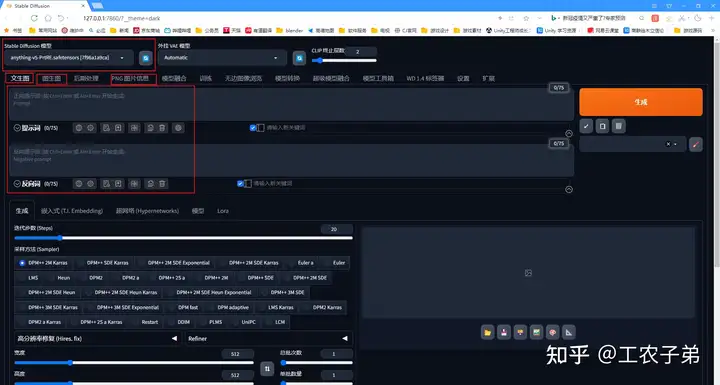The width and height of the screenshot is (720, 385).
Task: Swap width and height values
Action: tap(267, 368)
